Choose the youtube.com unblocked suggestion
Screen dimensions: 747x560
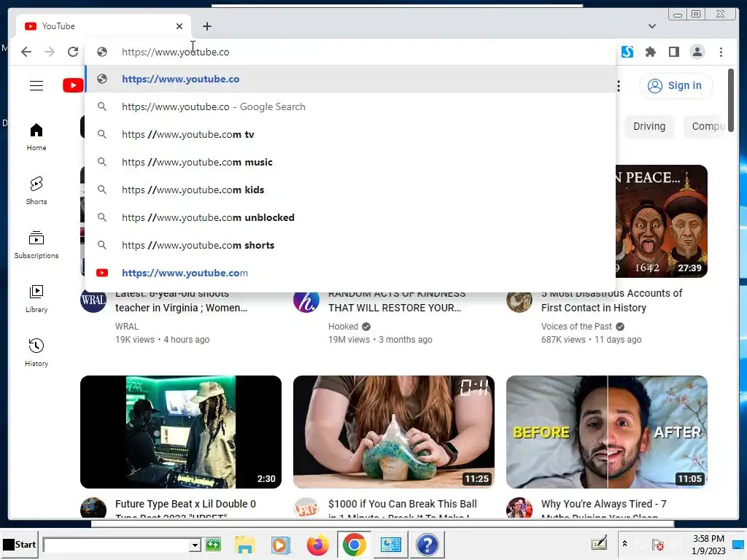point(350,217)
